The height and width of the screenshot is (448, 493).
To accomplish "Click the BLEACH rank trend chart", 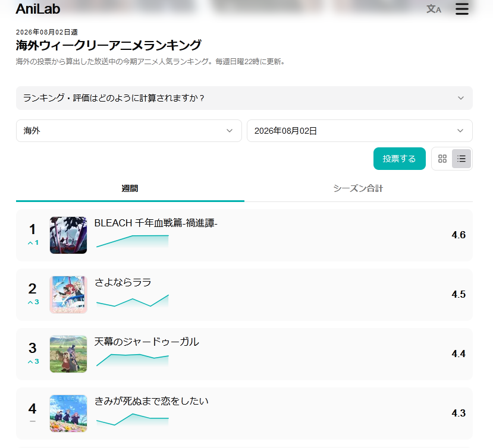I will [133, 241].
